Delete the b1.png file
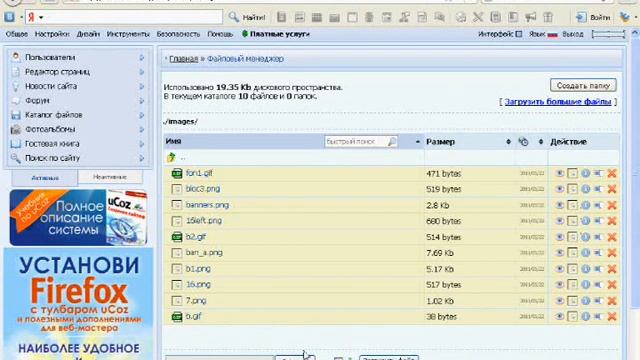Image resolution: width=640 pixels, height=360 pixels. click(611, 269)
